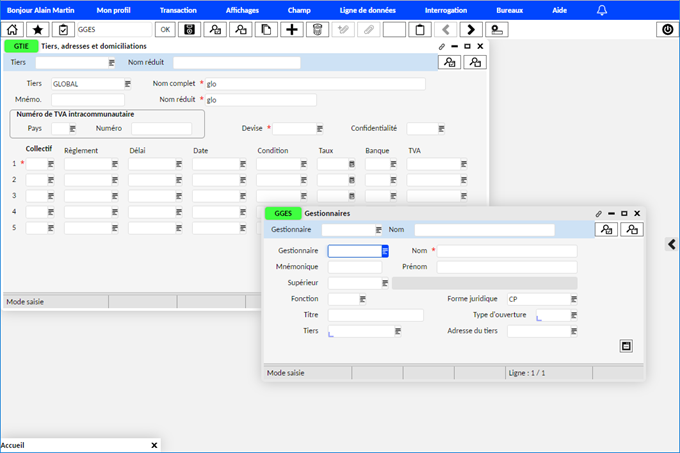
Task: Open Bureaux menu
Action: point(510,10)
